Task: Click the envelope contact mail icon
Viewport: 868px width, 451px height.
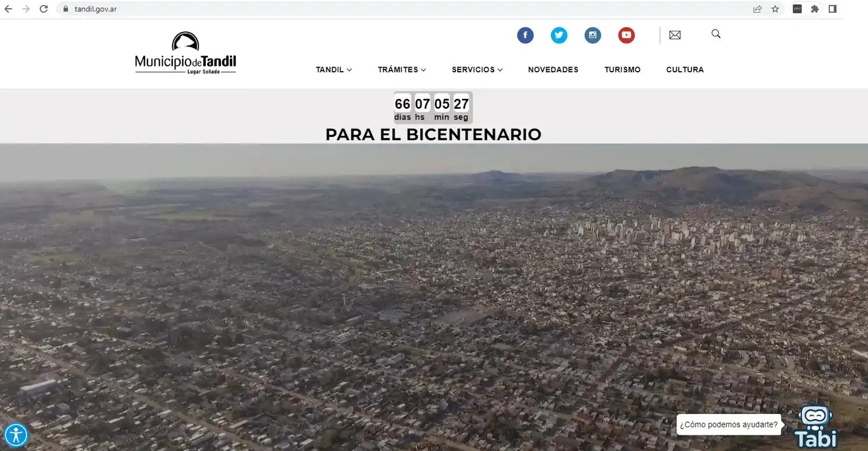Action: click(x=675, y=35)
